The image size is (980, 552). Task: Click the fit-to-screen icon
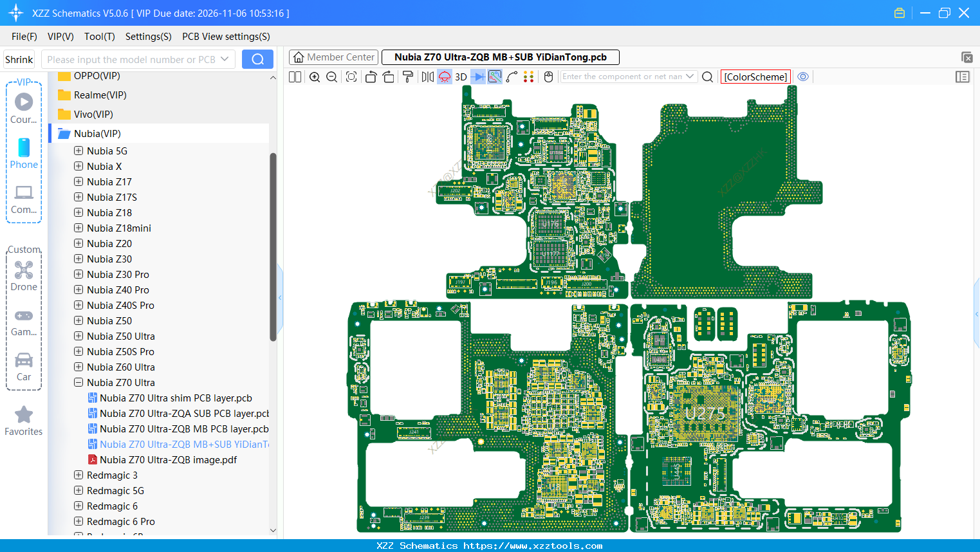click(x=351, y=77)
